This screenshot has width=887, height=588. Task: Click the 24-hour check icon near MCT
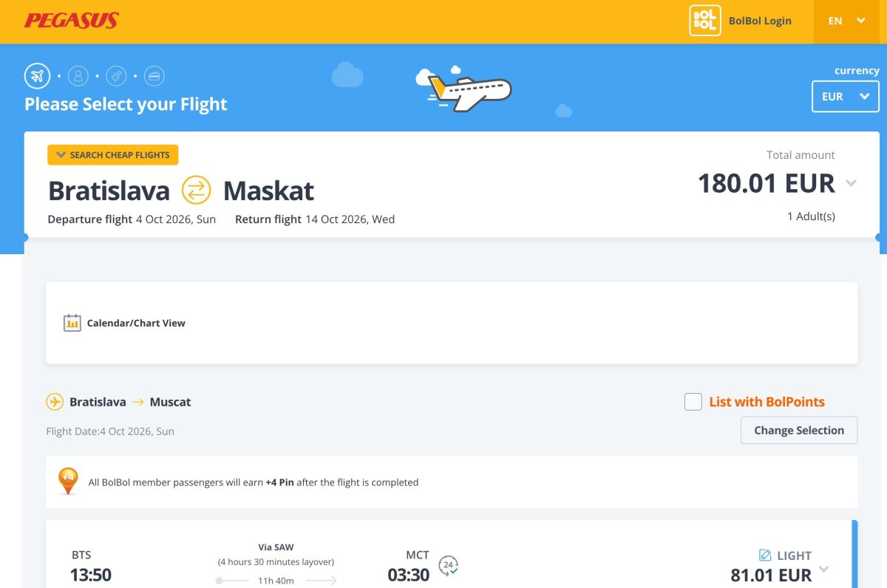[x=448, y=565]
